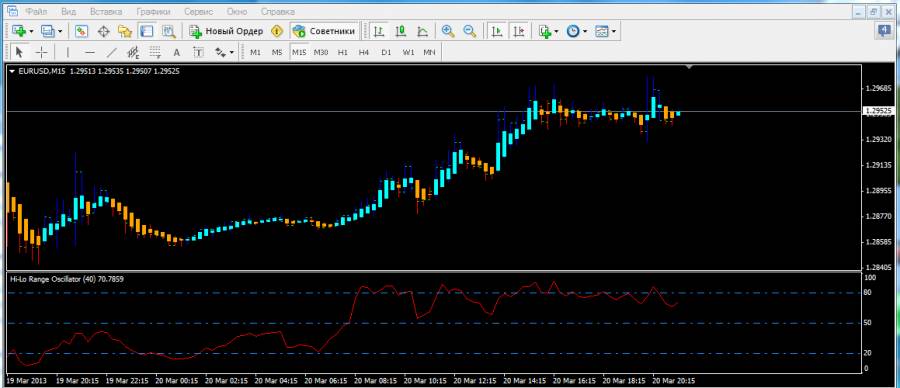The height and width of the screenshot is (388, 900).
Task: Open the Сервис menu
Action: tap(198, 11)
